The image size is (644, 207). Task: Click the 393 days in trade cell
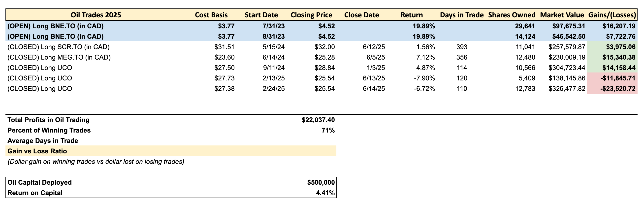pos(461,47)
